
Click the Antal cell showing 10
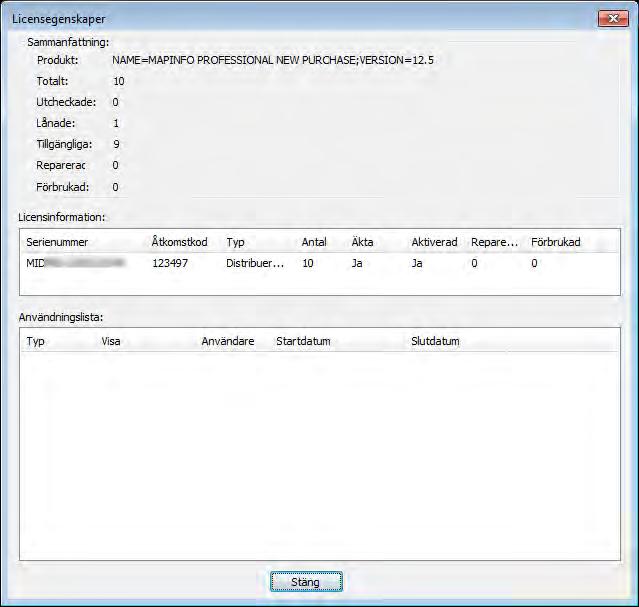pos(308,263)
